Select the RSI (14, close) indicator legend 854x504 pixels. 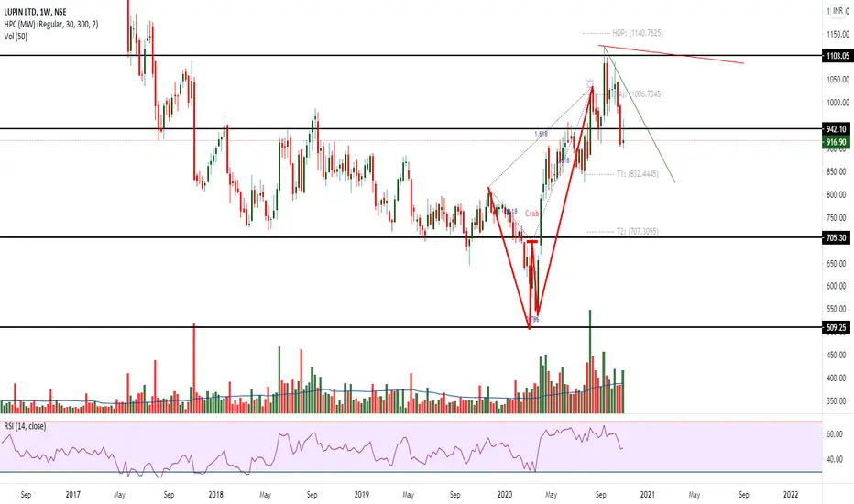(25, 427)
